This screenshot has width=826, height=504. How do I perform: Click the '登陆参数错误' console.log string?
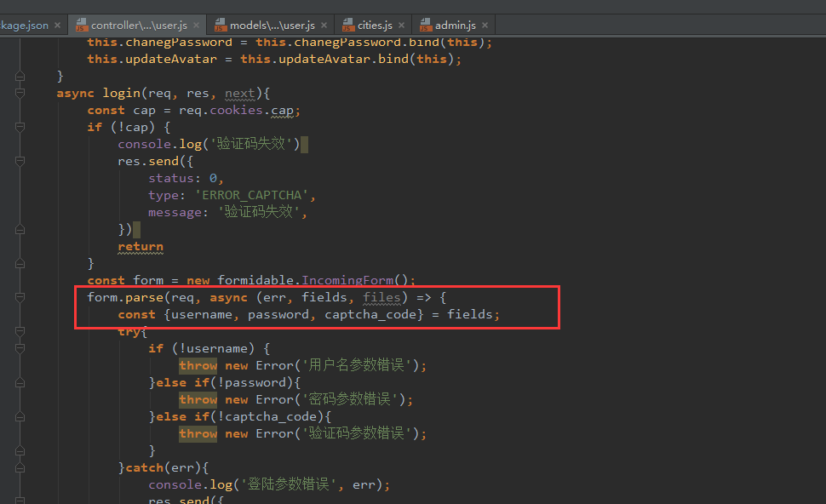point(289,484)
